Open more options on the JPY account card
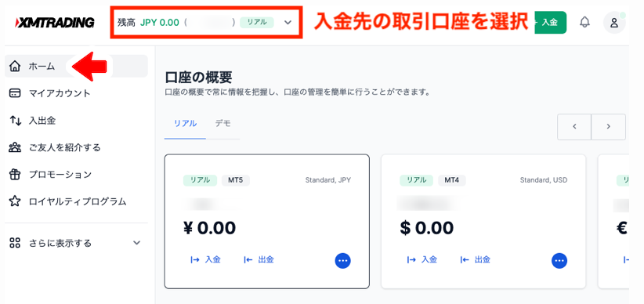 [342, 260]
